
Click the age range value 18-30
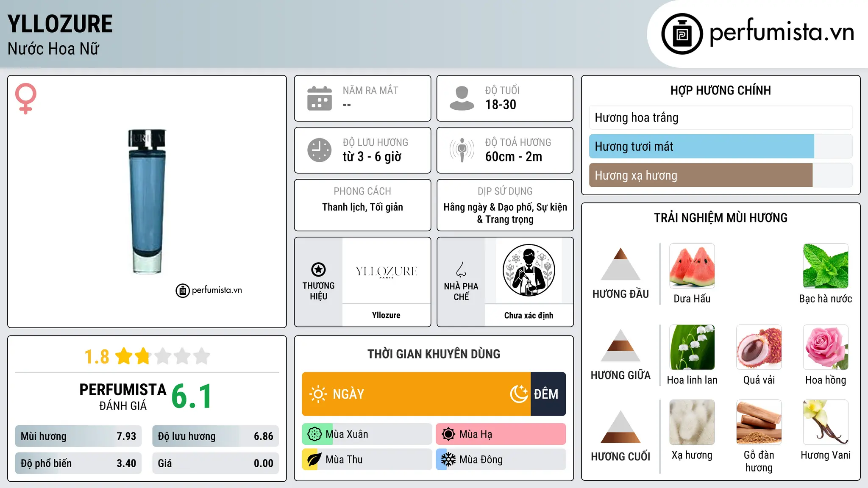pyautogui.click(x=501, y=105)
